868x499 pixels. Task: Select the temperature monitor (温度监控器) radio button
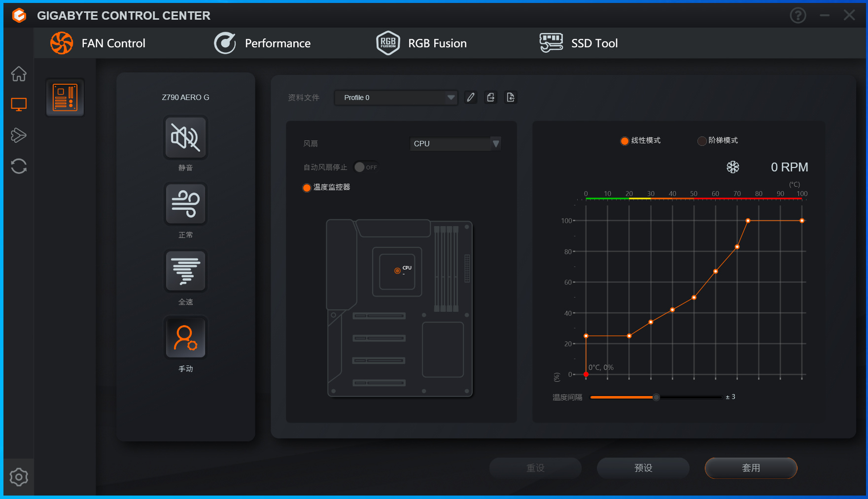pyautogui.click(x=307, y=188)
